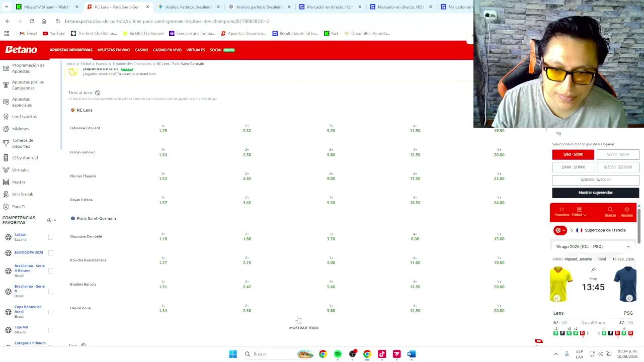
Task: Open the Apuestas Deportivas menu
Action: coord(71,50)
